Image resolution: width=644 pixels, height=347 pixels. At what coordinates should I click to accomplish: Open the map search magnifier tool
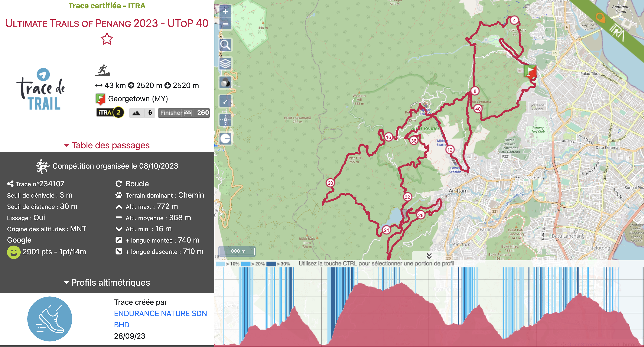tap(225, 45)
